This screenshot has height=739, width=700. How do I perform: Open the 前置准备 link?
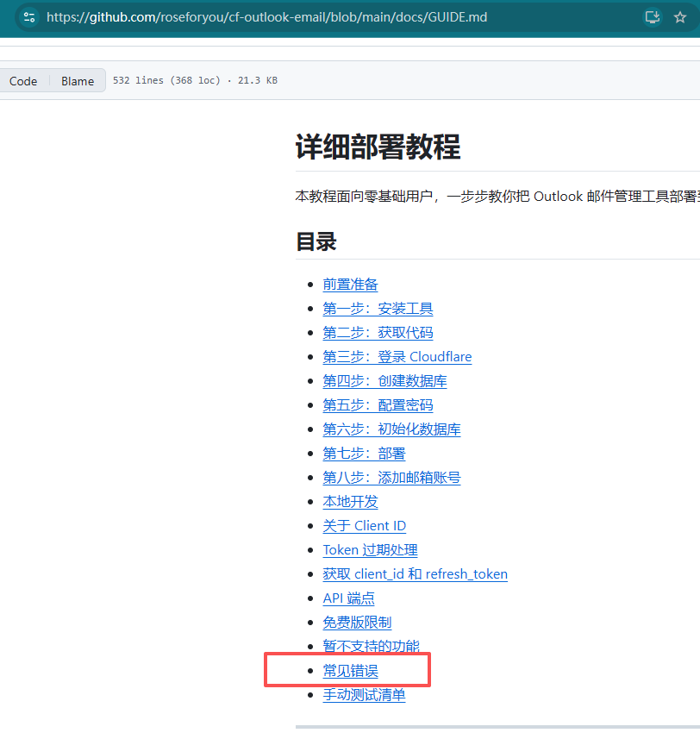click(350, 285)
